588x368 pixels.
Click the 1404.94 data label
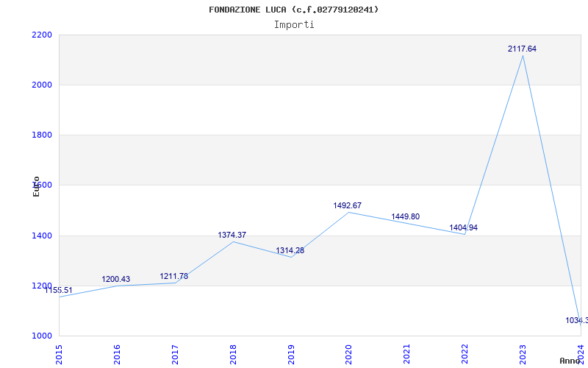[x=463, y=227]
